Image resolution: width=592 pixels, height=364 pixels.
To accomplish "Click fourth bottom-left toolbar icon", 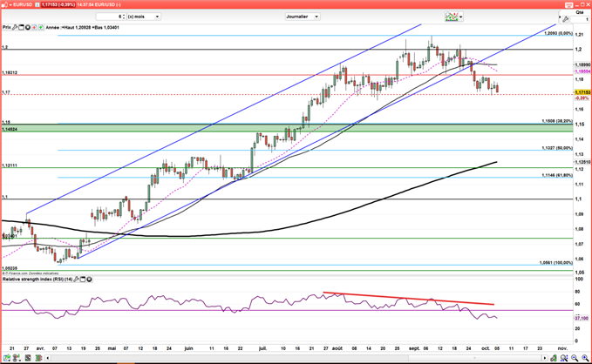I will coord(38,358).
